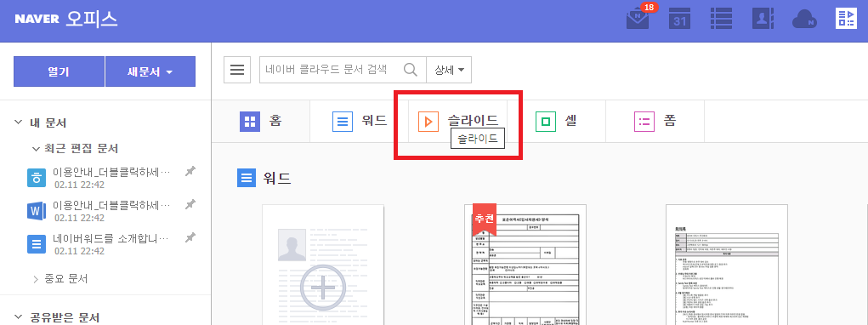Toggle pin on 네이버워드를 소개합니다 document
The width and height of the screenshot is (868, 325).
point(190,238)
